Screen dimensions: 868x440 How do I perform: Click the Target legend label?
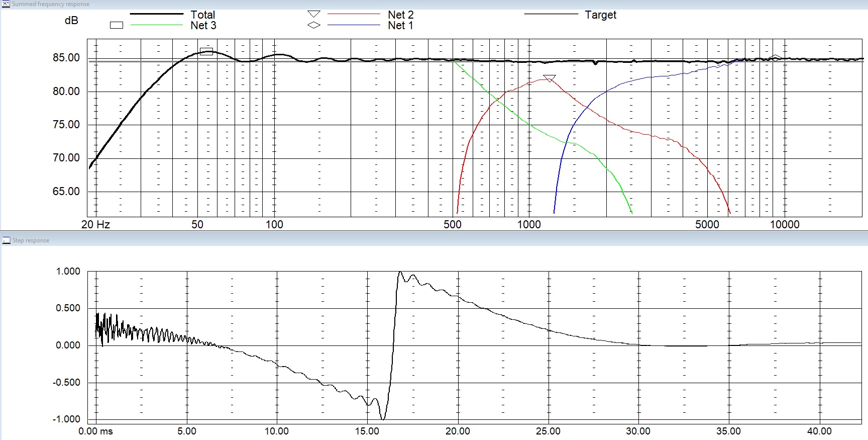(x=600, y=15)
